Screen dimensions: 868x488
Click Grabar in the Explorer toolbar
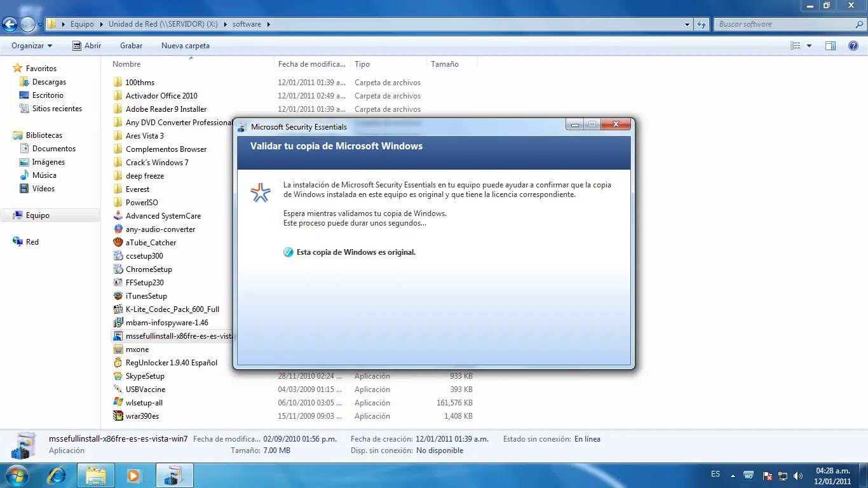click(x=131, y=46)
